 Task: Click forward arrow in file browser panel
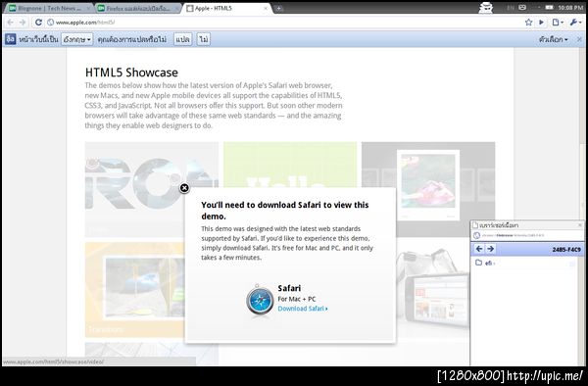coord(491,249)
